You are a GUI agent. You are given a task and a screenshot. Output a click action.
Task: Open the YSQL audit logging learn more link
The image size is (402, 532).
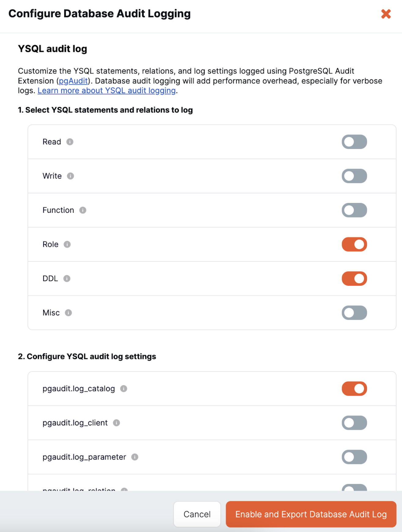[106, 91]
